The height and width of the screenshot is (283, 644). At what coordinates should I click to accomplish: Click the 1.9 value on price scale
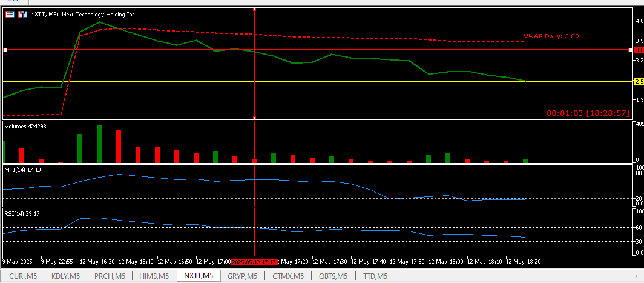640,99
